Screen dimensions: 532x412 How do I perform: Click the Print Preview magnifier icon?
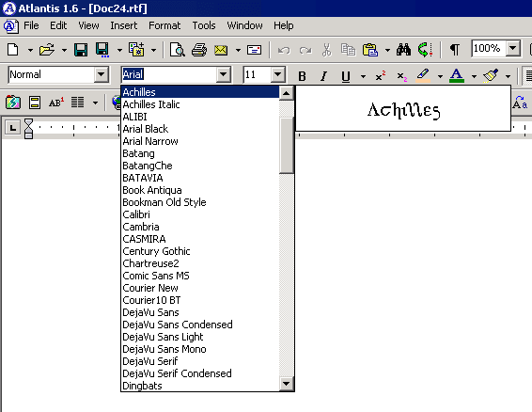177,50
